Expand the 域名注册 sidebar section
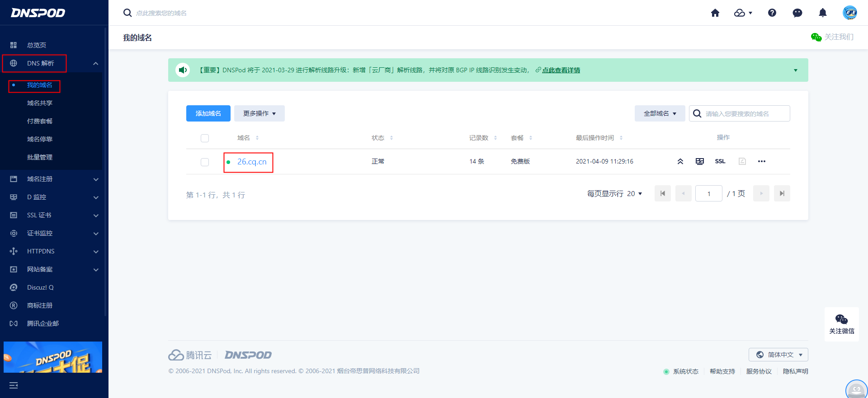 (54, 179)
